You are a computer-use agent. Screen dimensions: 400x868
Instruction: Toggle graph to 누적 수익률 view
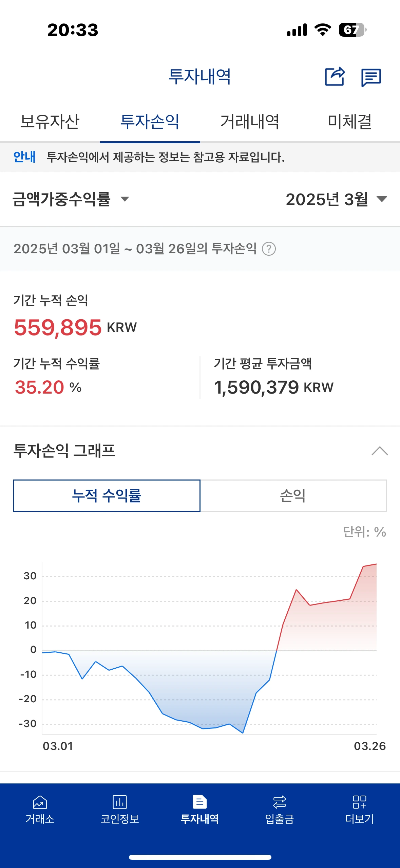107,496
